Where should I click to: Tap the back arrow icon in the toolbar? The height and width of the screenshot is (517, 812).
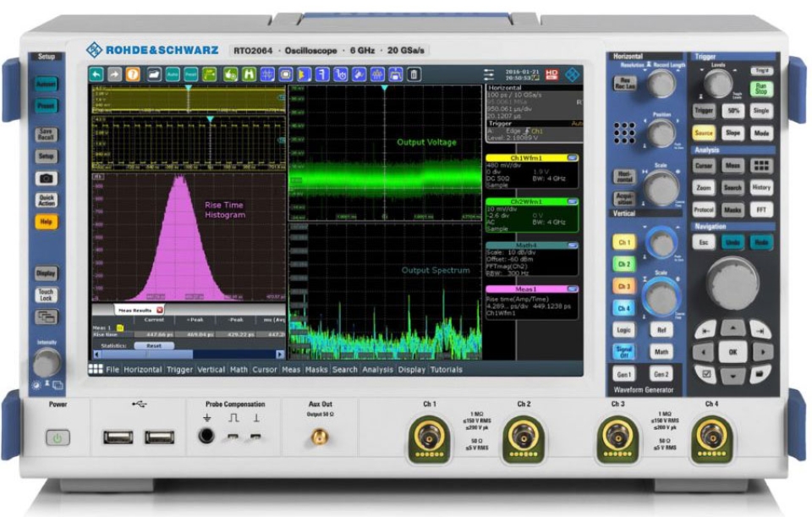96,75
